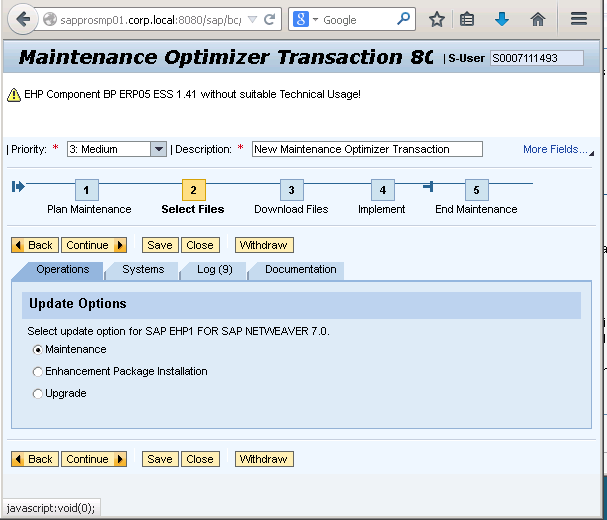Open the URL history dropdown arrow
607x520 pixels.
tap(252, 19)
